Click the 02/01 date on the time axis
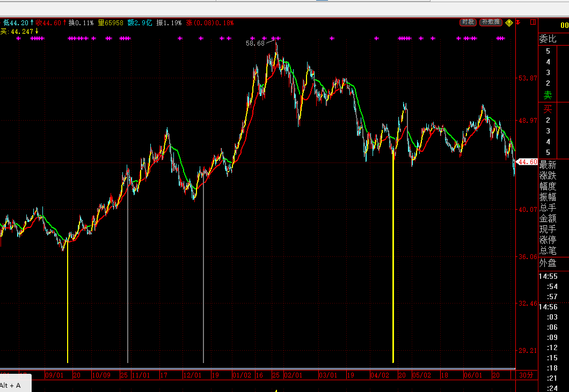Viewport: 569px width, 392px height. 293,375
